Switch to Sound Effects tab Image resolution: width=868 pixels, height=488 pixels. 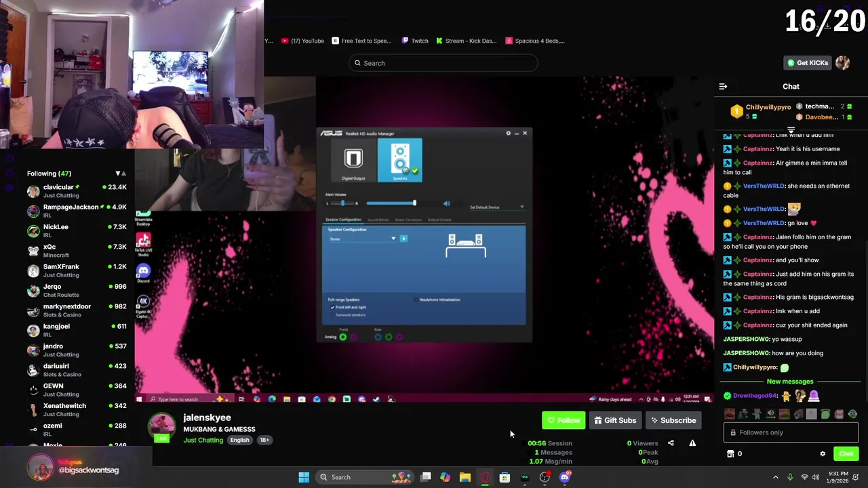pyautogui.click(x=378, y=220)
